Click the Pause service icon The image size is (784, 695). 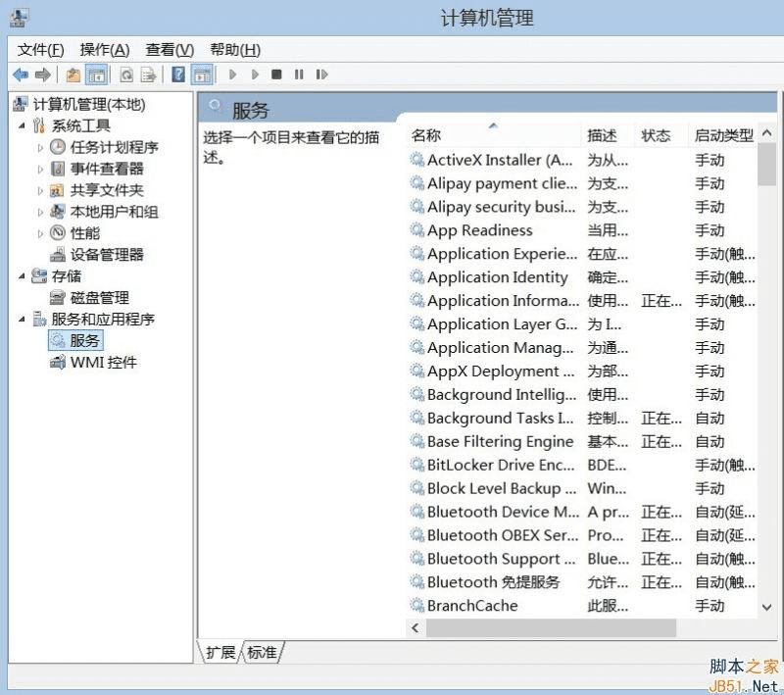[x=299, y=75]
